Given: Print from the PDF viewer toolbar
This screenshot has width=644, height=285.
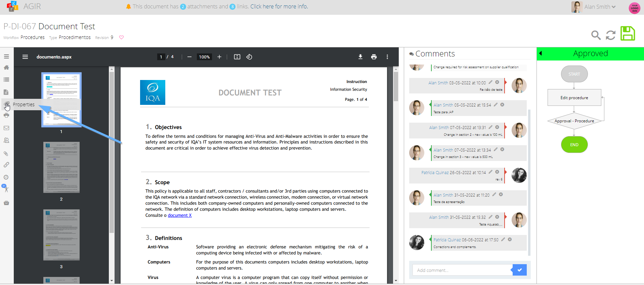Looking at the screenshot, I should (374, 57).
